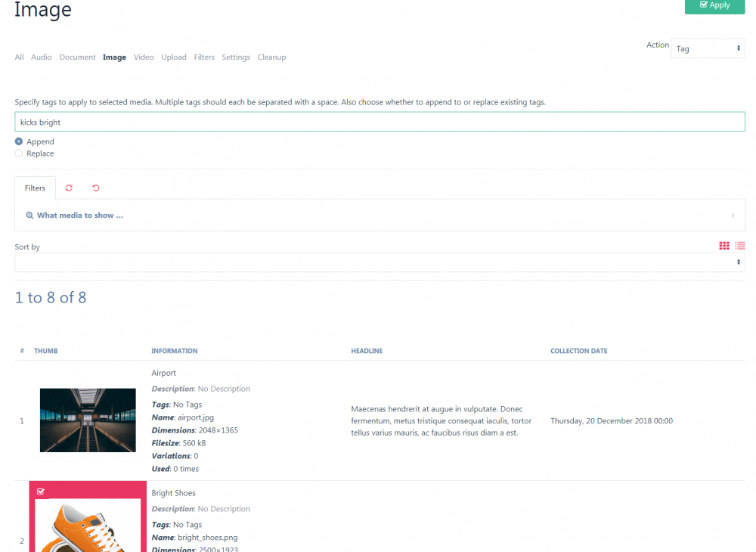Select the Replace radio option
This screenshot has width=756, height=552.
(x=18, y=153)
